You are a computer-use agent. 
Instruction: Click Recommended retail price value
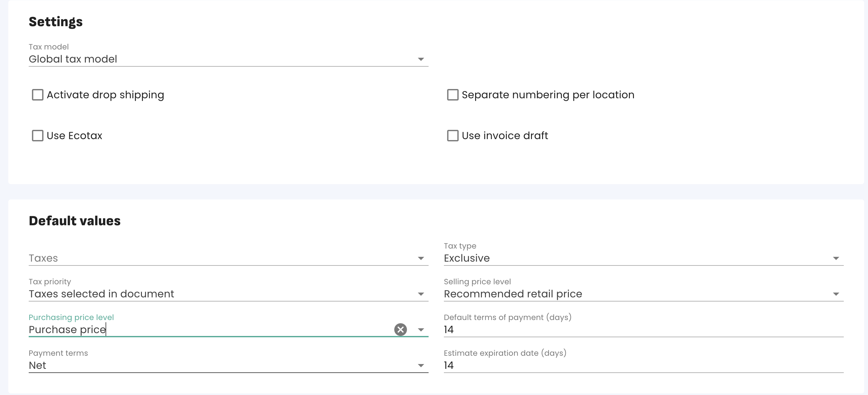pos(512,294)
